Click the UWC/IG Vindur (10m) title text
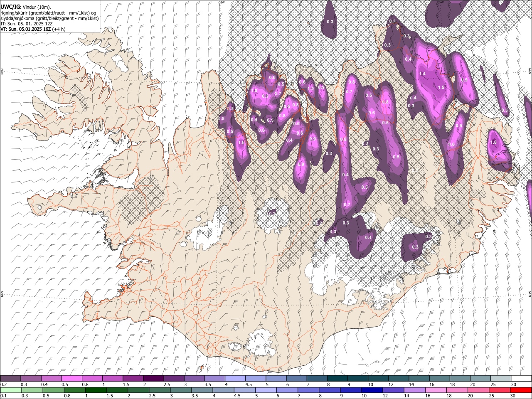 [x=26, y=6]
